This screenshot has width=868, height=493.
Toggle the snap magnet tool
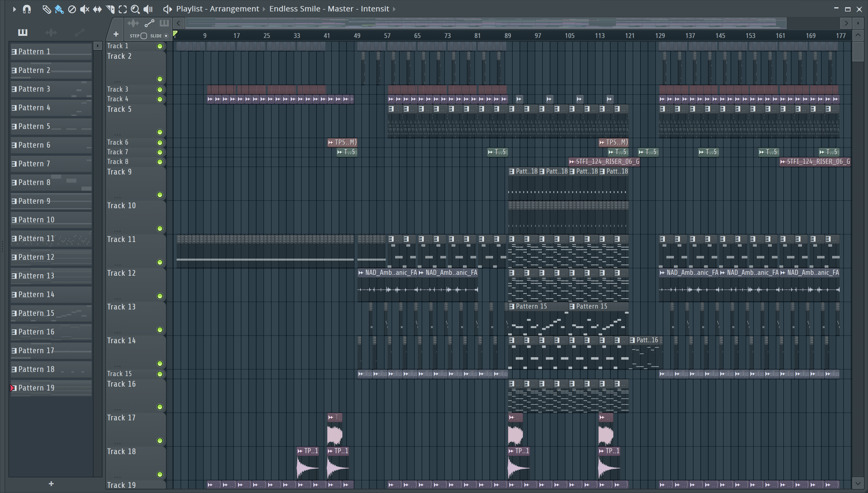click(x=27, y=9)
